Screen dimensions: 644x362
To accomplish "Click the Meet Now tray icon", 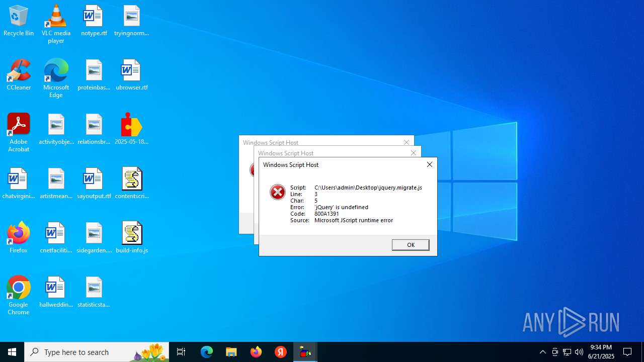I will pos(555,352).
